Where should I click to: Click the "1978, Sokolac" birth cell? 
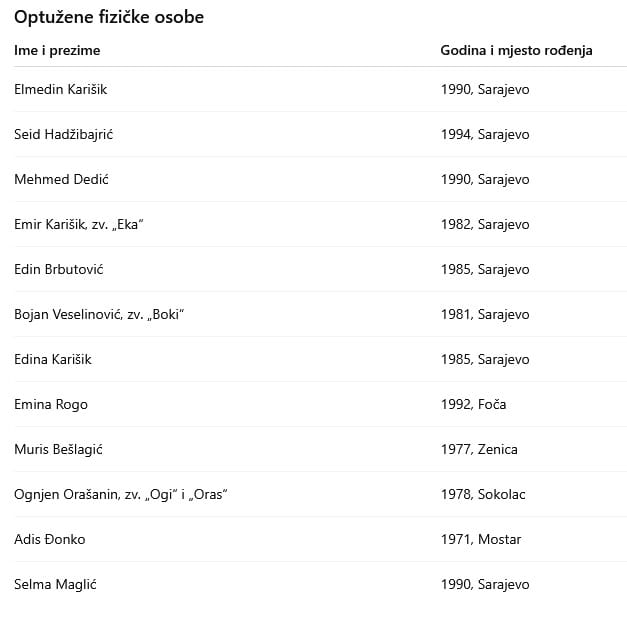click(x=483, y=494)
